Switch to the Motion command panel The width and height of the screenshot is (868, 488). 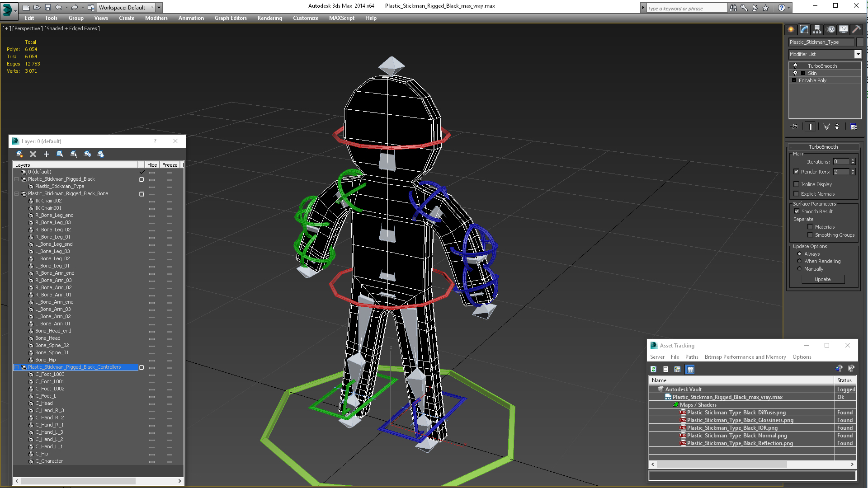[x=830, y=29]
